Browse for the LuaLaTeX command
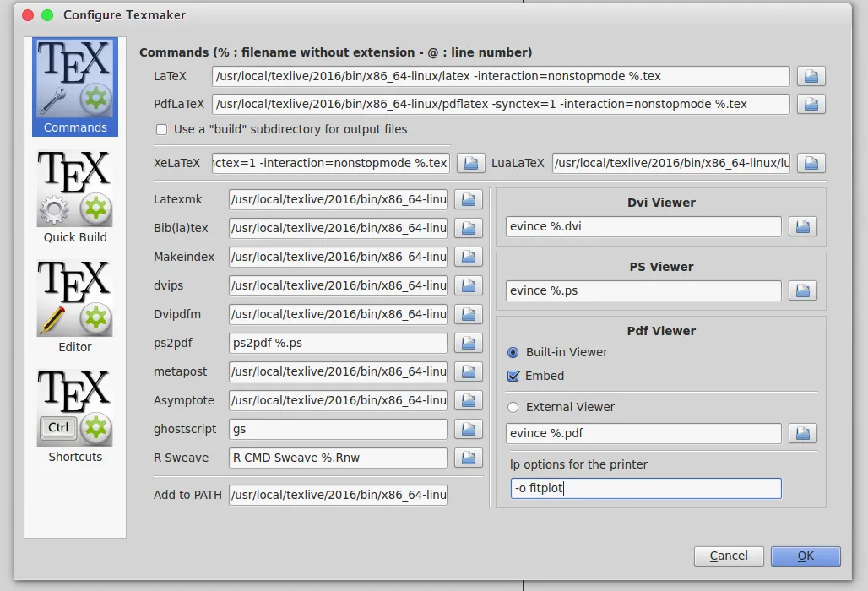 tap(811, 163)
